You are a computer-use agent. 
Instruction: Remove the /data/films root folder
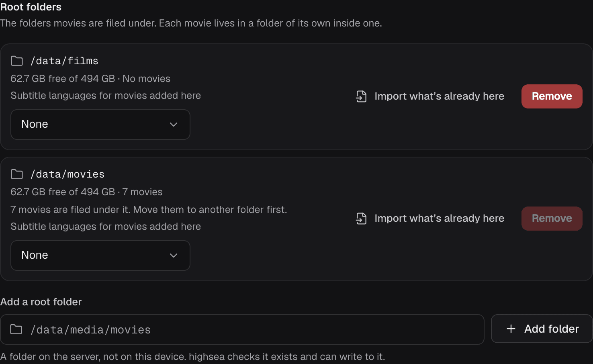(x=552, y=96)
